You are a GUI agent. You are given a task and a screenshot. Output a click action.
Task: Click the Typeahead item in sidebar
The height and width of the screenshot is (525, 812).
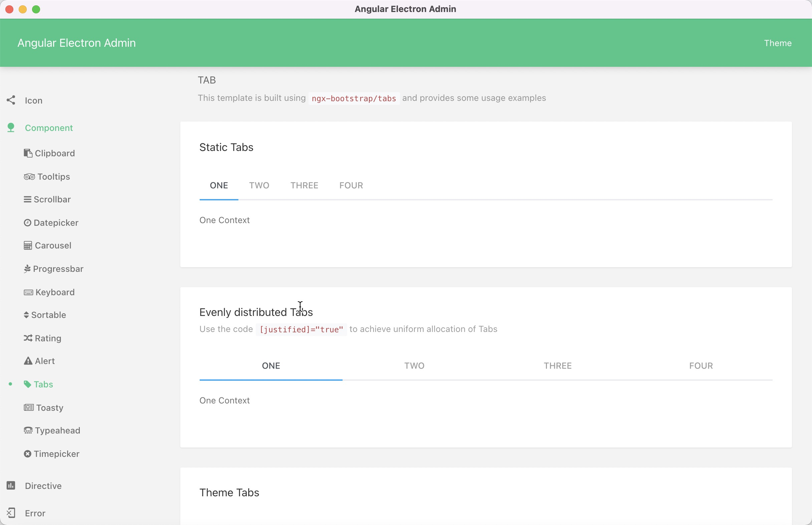[x=57, y=430]
